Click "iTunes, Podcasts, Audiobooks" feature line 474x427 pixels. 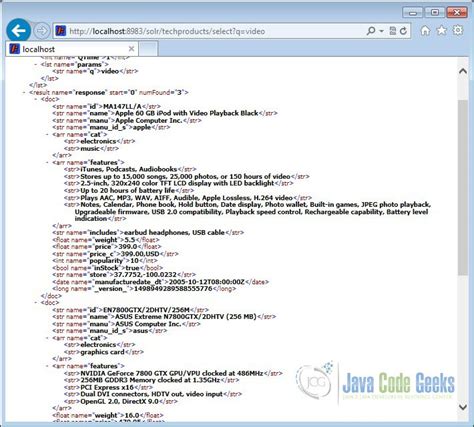129,169
